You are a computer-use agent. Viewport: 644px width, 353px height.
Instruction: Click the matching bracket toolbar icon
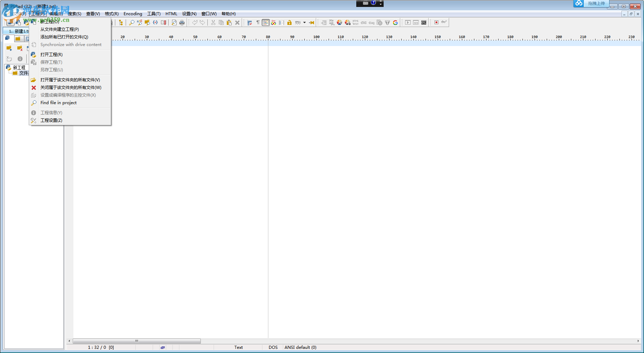click(x=155, y=22)
